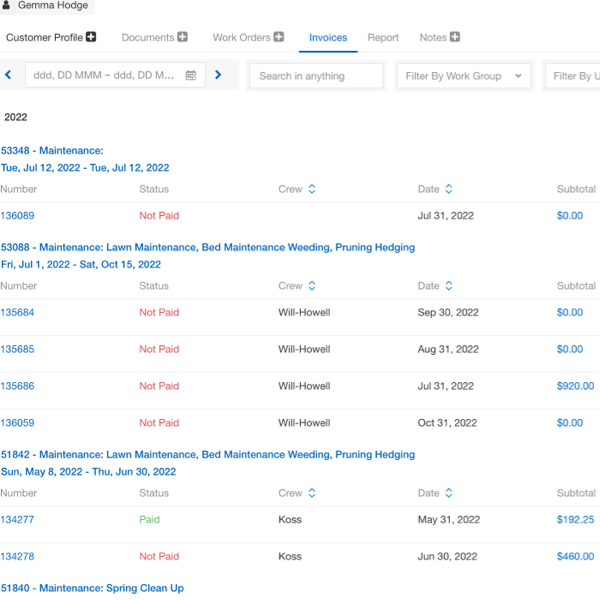Sort by Crew in work order 53348 table
This screenshot has height=600, width=600.
[312, 189]
